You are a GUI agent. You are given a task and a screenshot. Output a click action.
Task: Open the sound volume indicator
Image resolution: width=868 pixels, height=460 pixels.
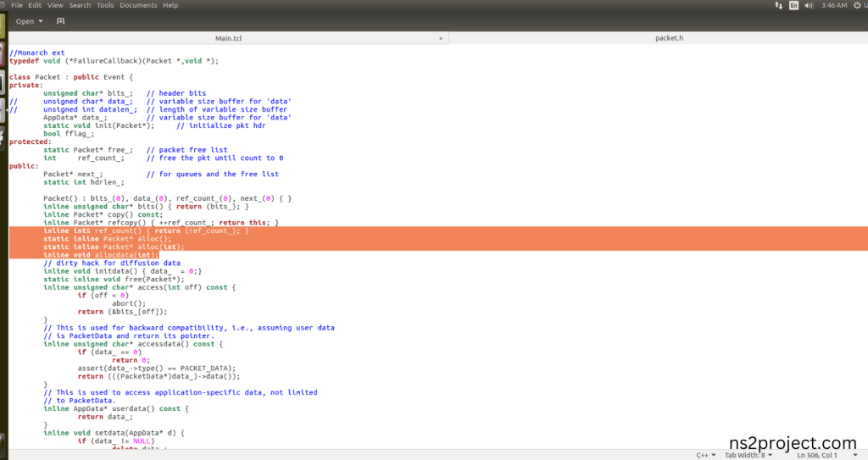809,5
